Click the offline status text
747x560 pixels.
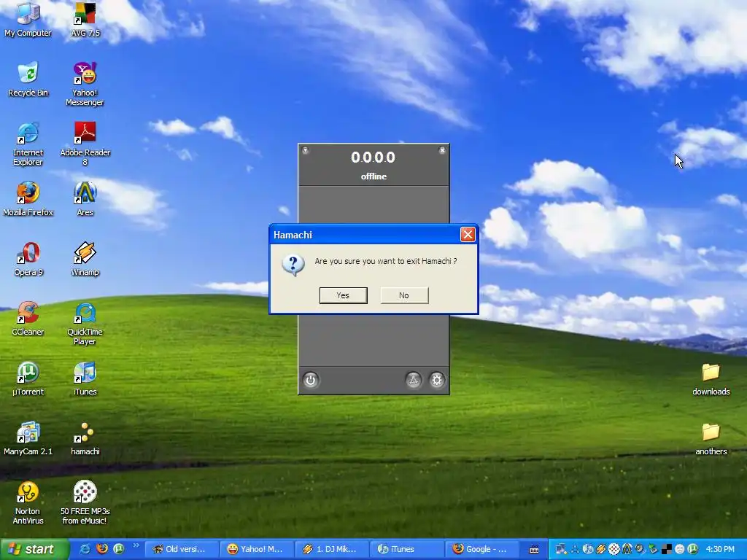(x=373, y=176)
